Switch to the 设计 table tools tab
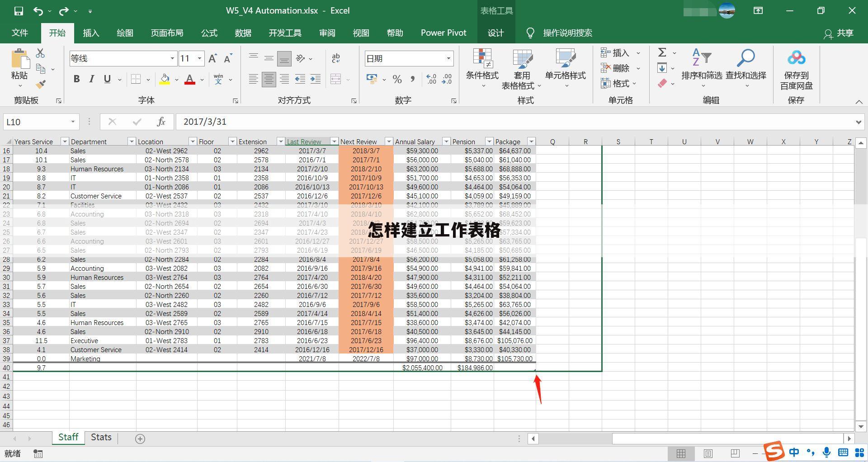Viewport: 868px width, 462px height. [x=495, y=33]
